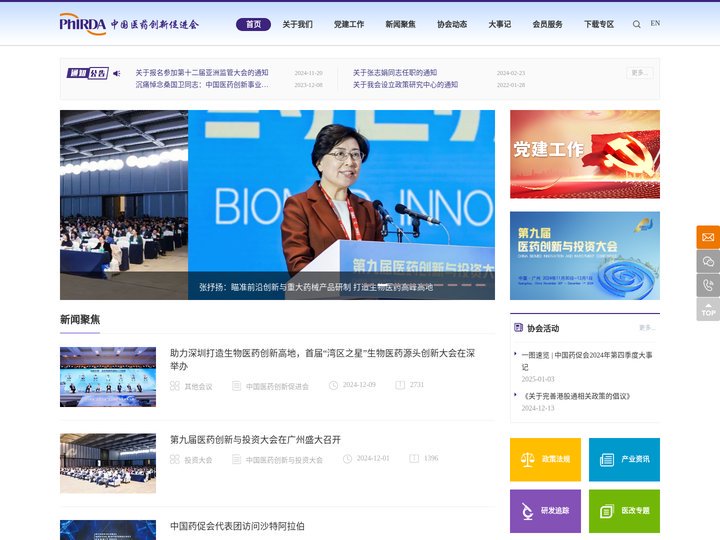Click the 通知公告 badge
Viewport: 720px width, 540px height.
(x=87, y=73)
